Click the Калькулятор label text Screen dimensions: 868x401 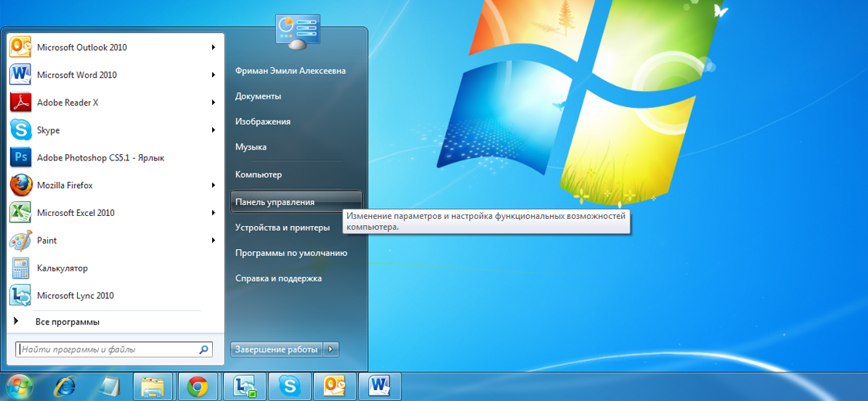[x=62, y=268]
